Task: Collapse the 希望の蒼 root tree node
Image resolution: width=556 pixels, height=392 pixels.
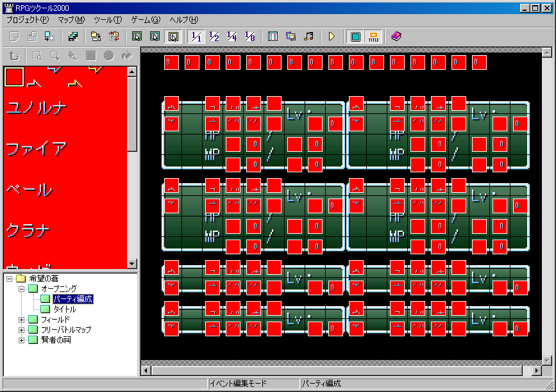Action: point(10,279)
